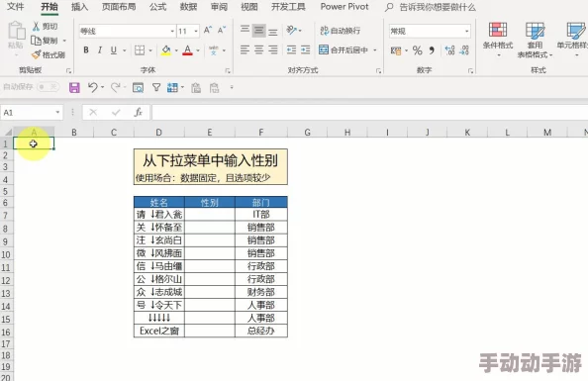Open Format as Table (套用表格格式)
The height and width of the screenshot is (381, 588).
tap(536, 40)
